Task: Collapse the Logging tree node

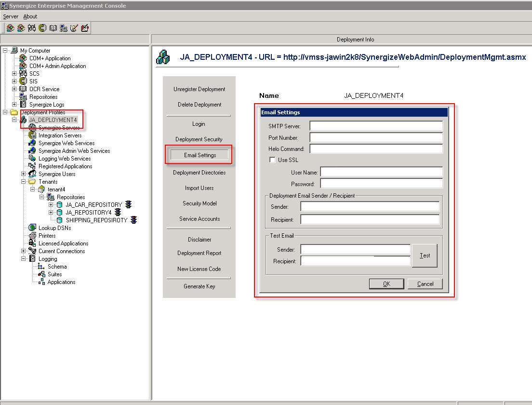Action: pos(24,259)
